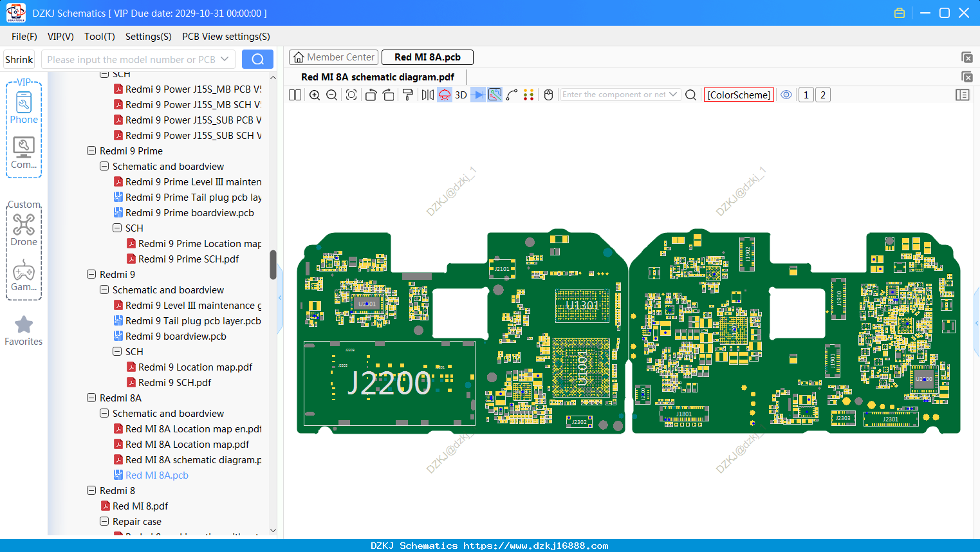Toggle 3D view mode
Screen dimensions: 980x552
click(x=461, y=95)
